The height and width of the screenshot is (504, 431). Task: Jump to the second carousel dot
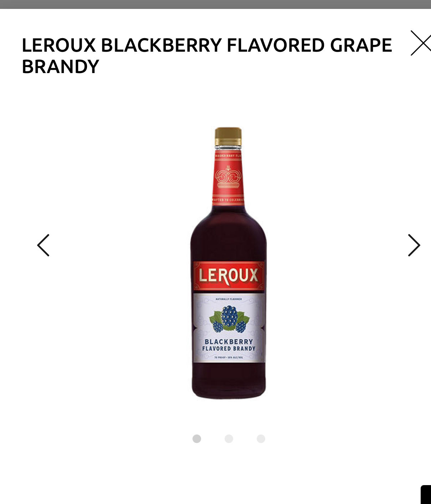[229, 439]
